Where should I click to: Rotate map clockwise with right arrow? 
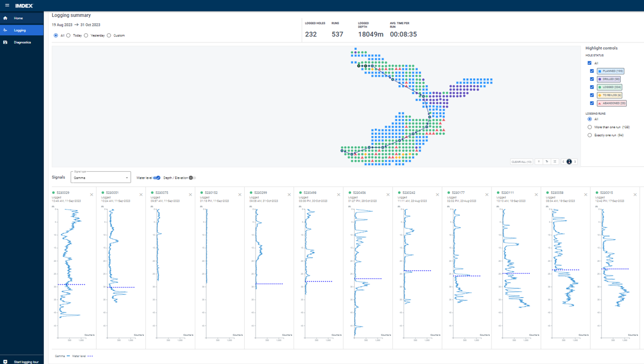click(x=575, y=162)
